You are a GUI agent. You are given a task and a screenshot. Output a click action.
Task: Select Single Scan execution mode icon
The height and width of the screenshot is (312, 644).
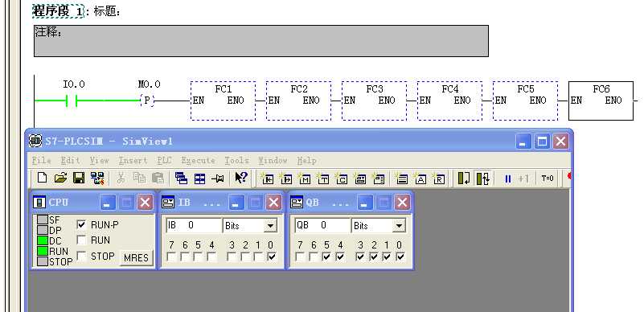click(x=464, y=179)
